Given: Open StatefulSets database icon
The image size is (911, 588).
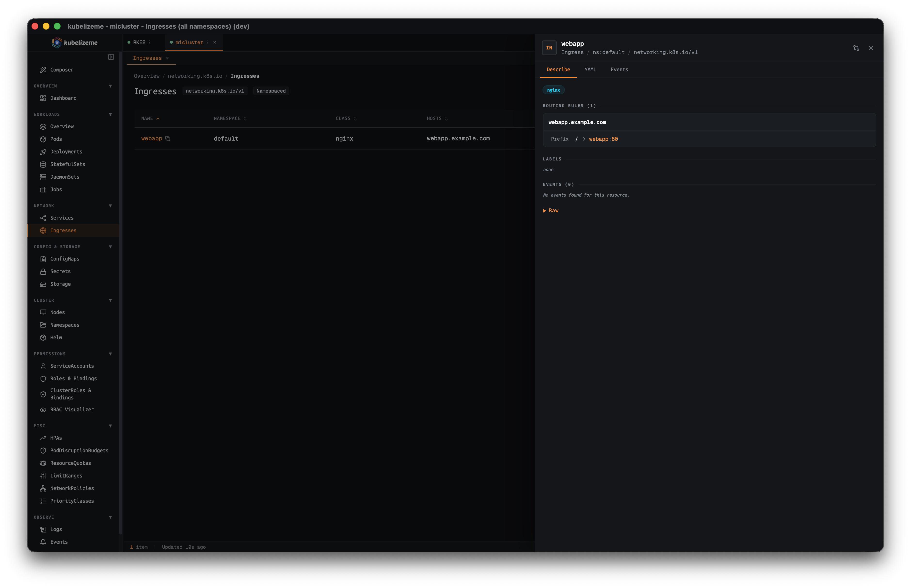Looking at the screenshot, I should [43, 165].
